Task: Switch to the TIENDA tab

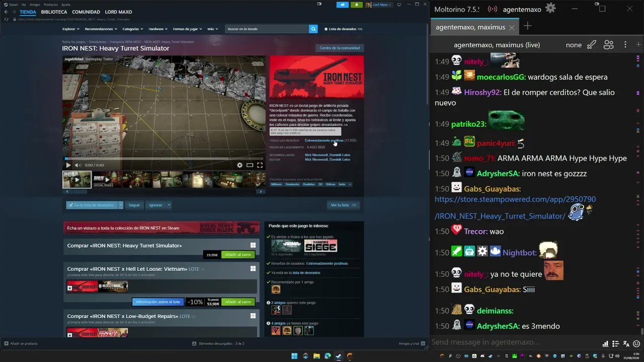Action: (x=28, y=12)
